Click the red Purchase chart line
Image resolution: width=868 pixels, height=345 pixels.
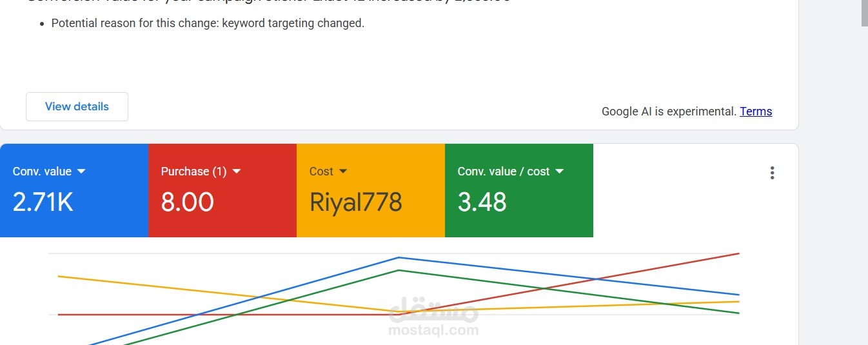pos(193,315)
